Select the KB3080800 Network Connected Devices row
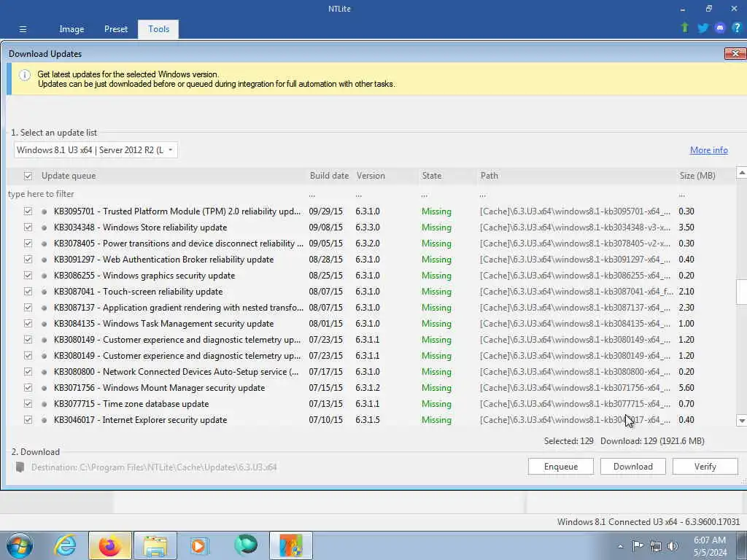747x560 pixels. tap(371, 372)
